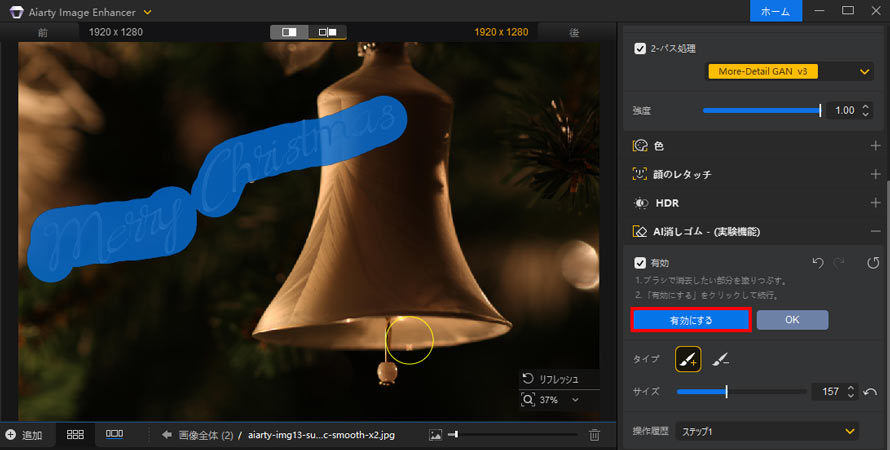Viewport: 890px width, 450px height.
Task: Expand the 顔のレタッチ face retouch section
Action: coord(875,174)
